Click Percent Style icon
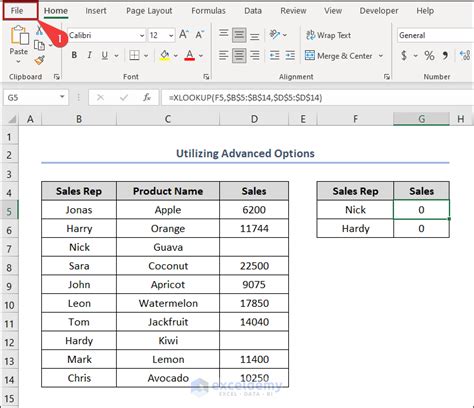This screenshot has width=474, height=408. 429,55
